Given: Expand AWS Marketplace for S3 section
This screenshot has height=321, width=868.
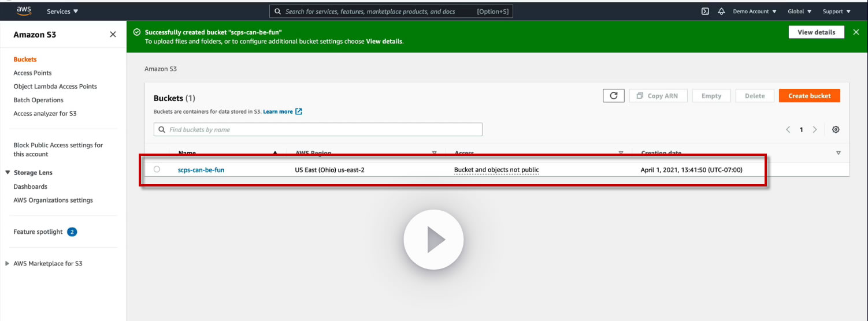Looking at the screenshot, I should click(8, 263).
